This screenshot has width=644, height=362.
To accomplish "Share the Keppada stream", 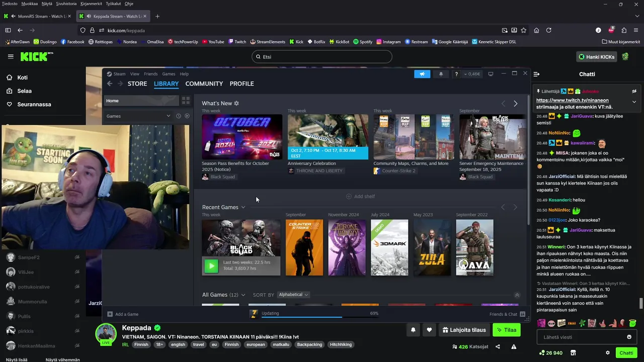I will (x=498, y=346).
